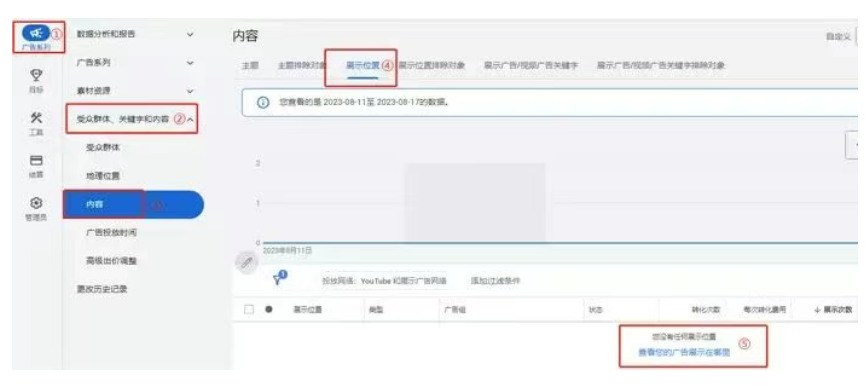865x385 pixels.
Task: Open the 结算 billing card icon
Action: [36, 160]
